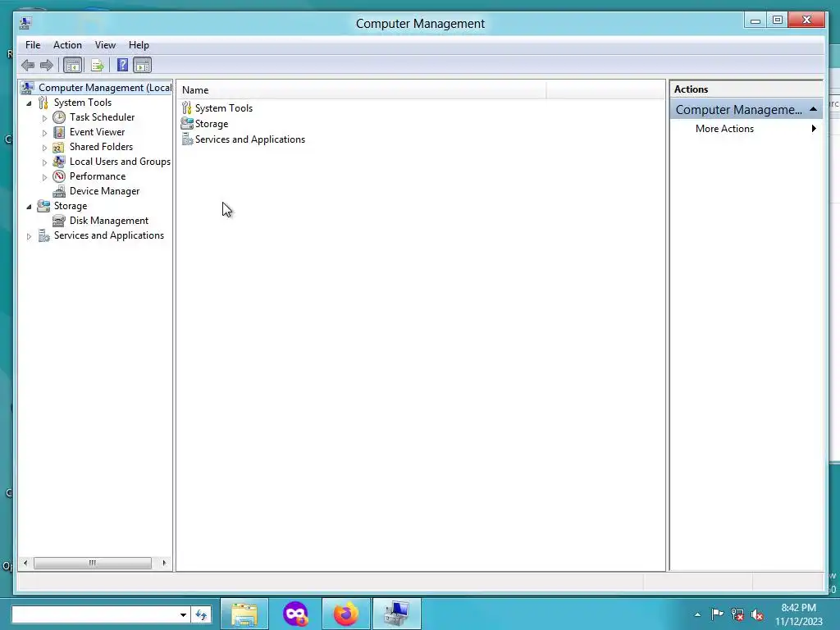The image size is (840, 630).
Task: Collapse the System Tools tree node
Action: point(29,103)
